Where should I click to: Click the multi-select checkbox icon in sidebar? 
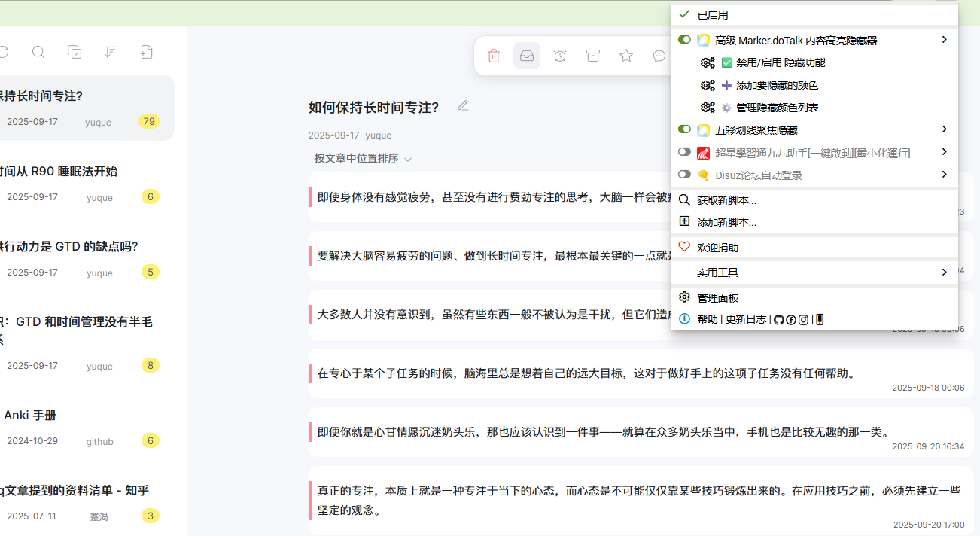pos(75,52)
